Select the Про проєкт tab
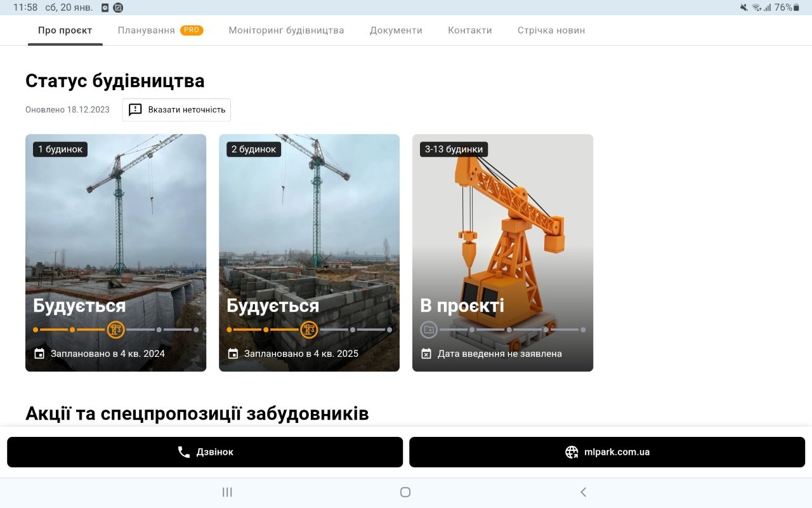The height and width of the screenshot is (508, 812). coord(65,30)
